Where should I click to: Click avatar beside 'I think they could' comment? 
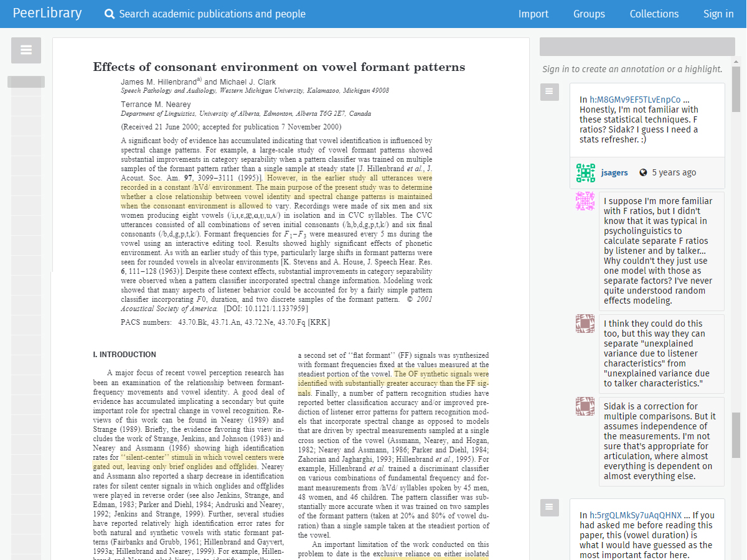585,324
